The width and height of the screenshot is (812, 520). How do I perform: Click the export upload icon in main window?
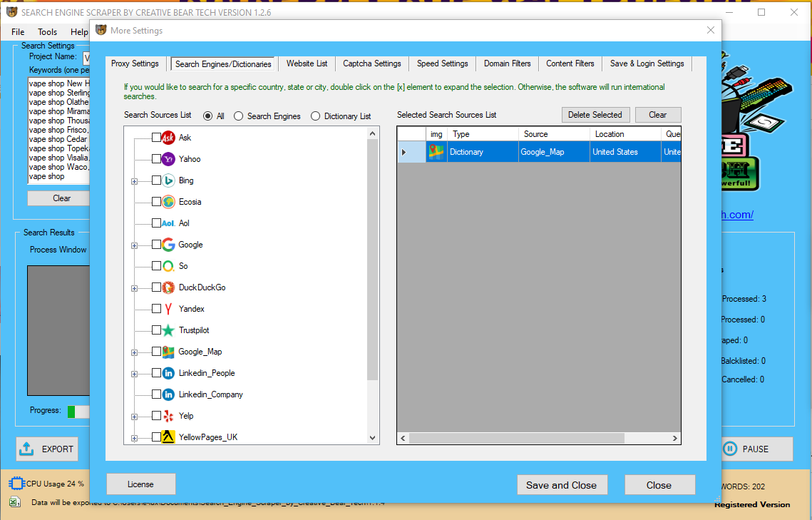(x=26, y=449)
